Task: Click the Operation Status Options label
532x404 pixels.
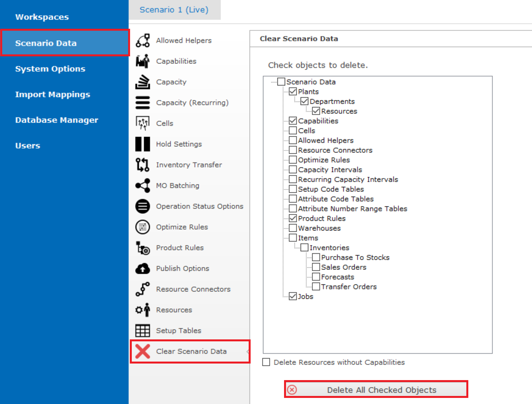Action: pos(200,206)
